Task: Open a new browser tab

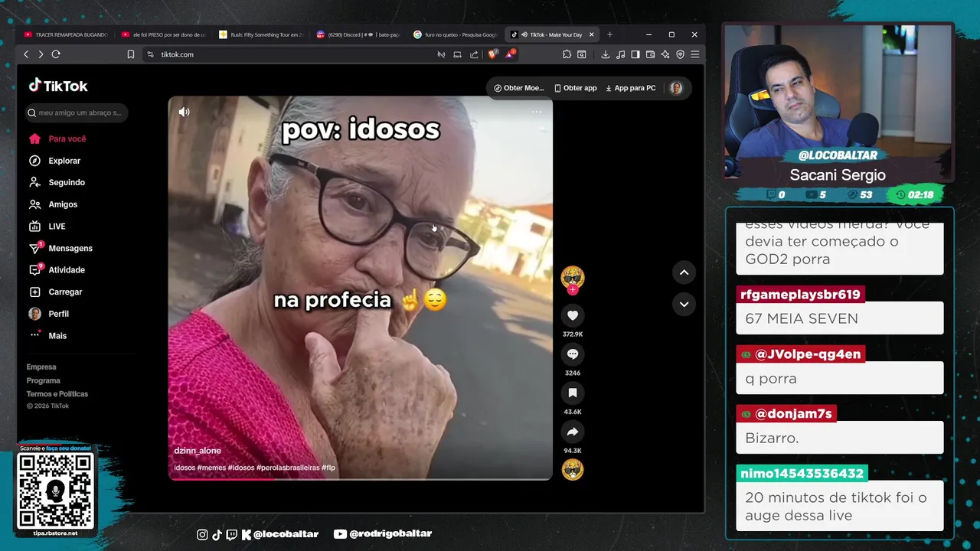Action: 609,34
